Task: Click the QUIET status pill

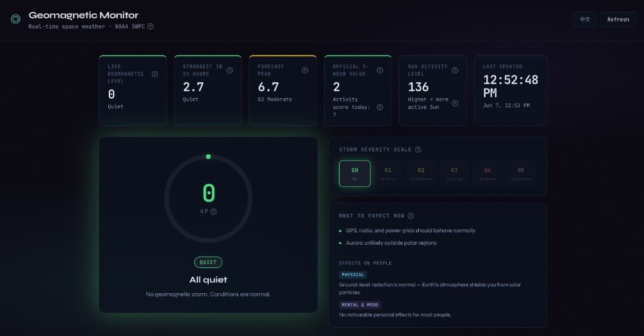Action: (208, 262)
